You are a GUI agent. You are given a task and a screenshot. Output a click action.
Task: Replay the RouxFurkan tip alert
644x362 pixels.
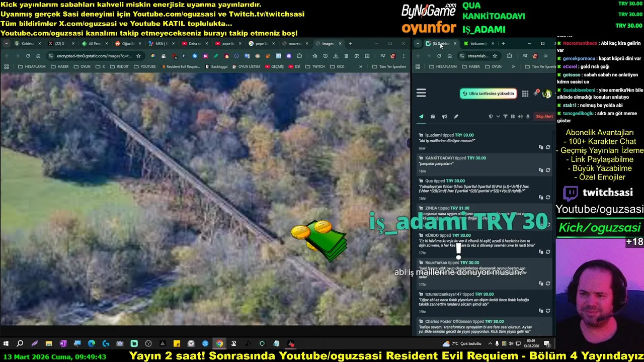click(x=548, y=284)
